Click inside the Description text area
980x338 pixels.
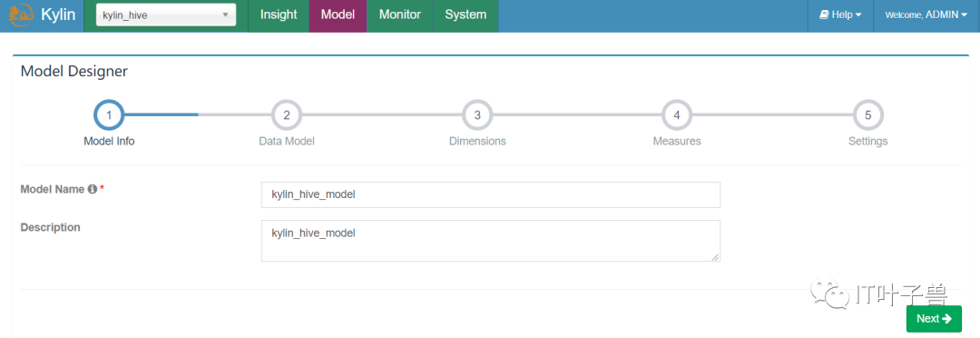pos(491,241)
